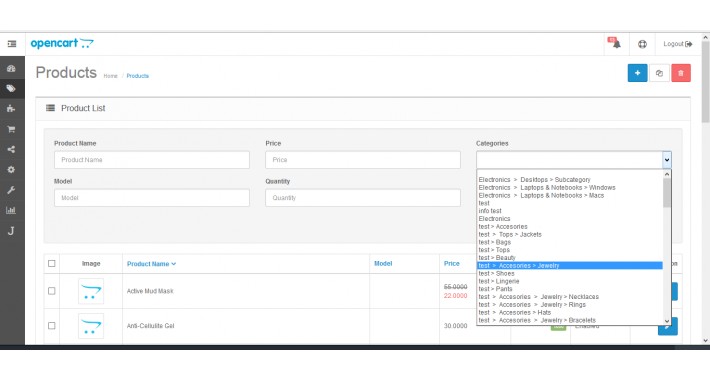This screenshot has height=380, width=710.
Task: Sort table by Model column
Action: coord(383,263)
